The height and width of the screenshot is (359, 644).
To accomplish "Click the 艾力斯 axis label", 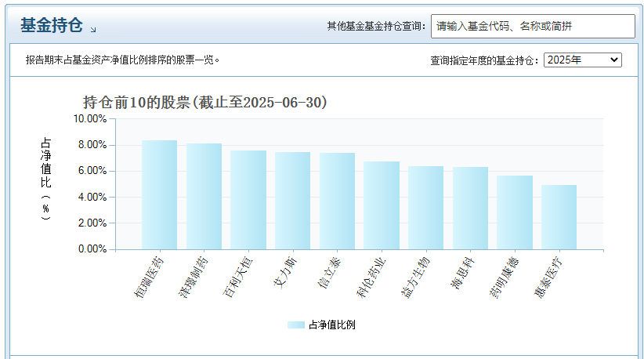I will click(x=284, y=273).
